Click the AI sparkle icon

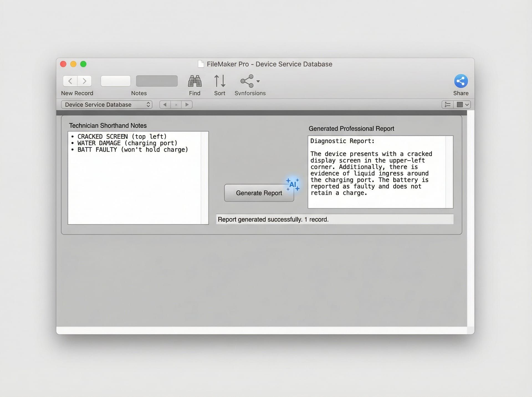tap(293, 185)
